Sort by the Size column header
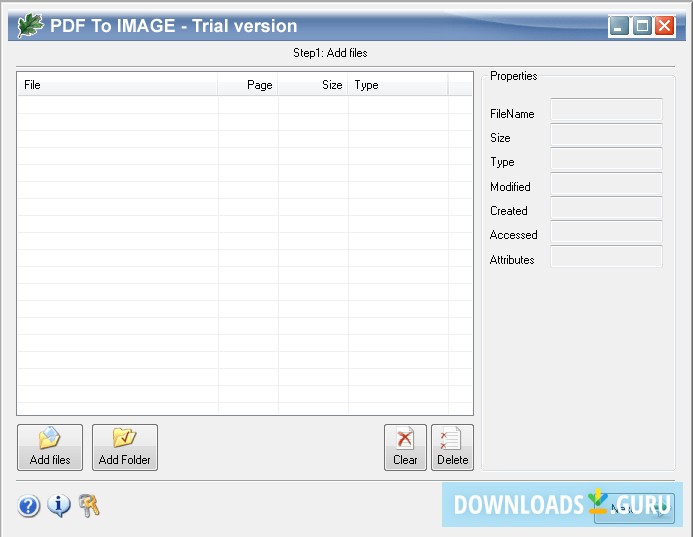Image resolution: width=693 pixels, height=537 pixels. (x=313, y=85)
